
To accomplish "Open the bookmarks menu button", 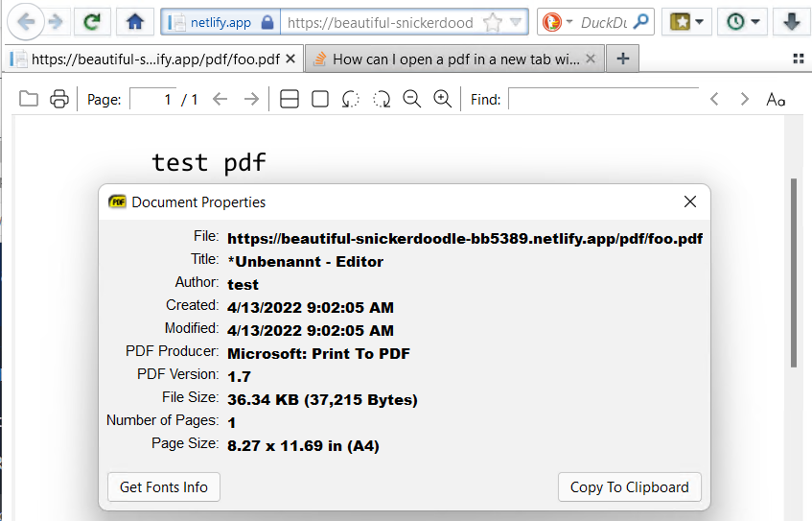I will (686, 22).
